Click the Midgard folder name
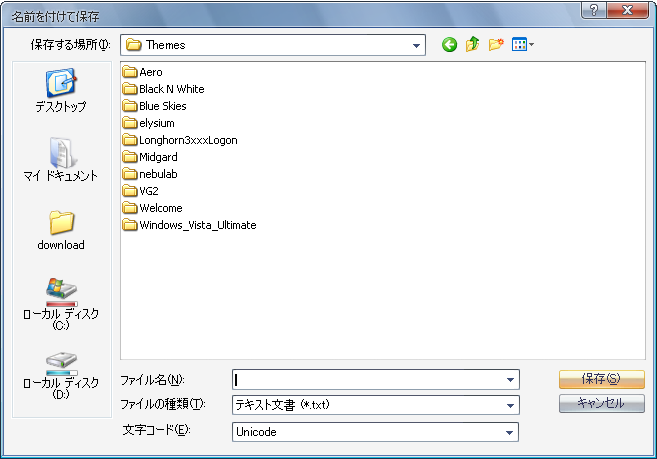Screen dimensions: 657x459 click(x=158, y=157)
